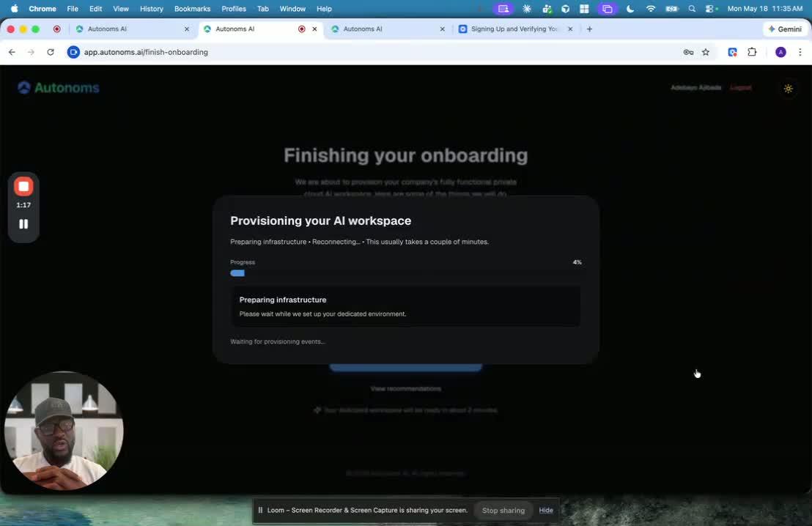812x526 pixels.
Task: Open the Extensions puzzle icon
Action: 752,52
